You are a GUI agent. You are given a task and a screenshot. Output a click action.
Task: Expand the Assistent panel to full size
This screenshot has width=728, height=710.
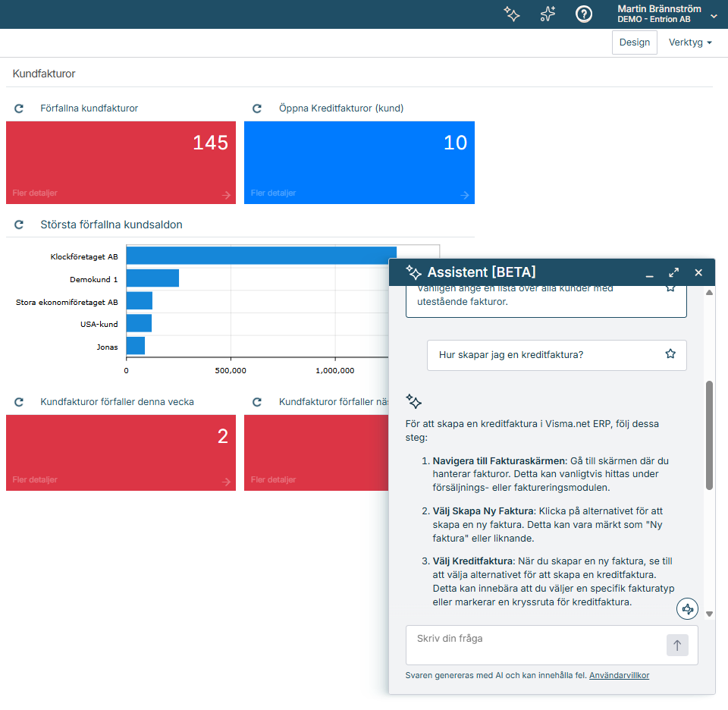coord(673,272)
